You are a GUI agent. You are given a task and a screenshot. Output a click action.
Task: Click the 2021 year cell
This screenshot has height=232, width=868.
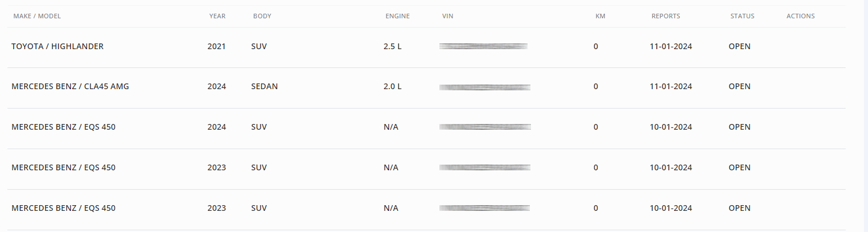[x=217, y=46]
